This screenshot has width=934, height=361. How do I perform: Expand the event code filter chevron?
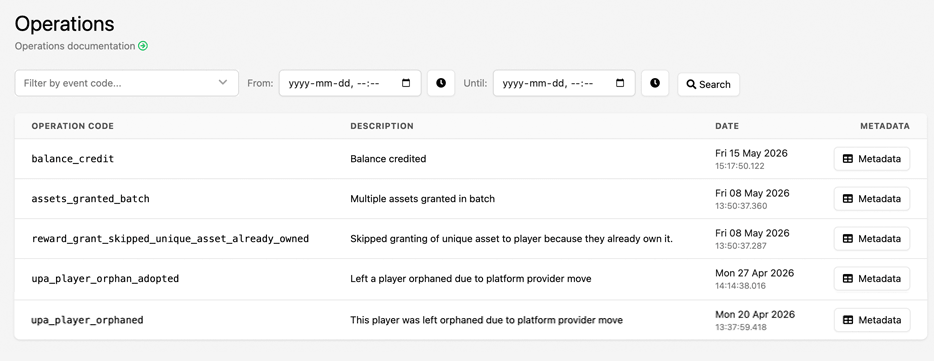click(x=223, y=83)
